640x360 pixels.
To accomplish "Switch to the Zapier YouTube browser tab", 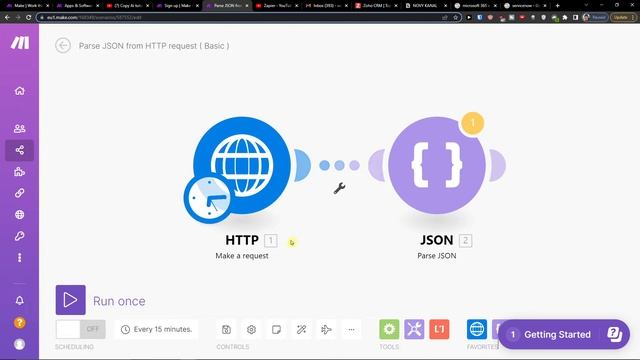I will click(277, 6).
